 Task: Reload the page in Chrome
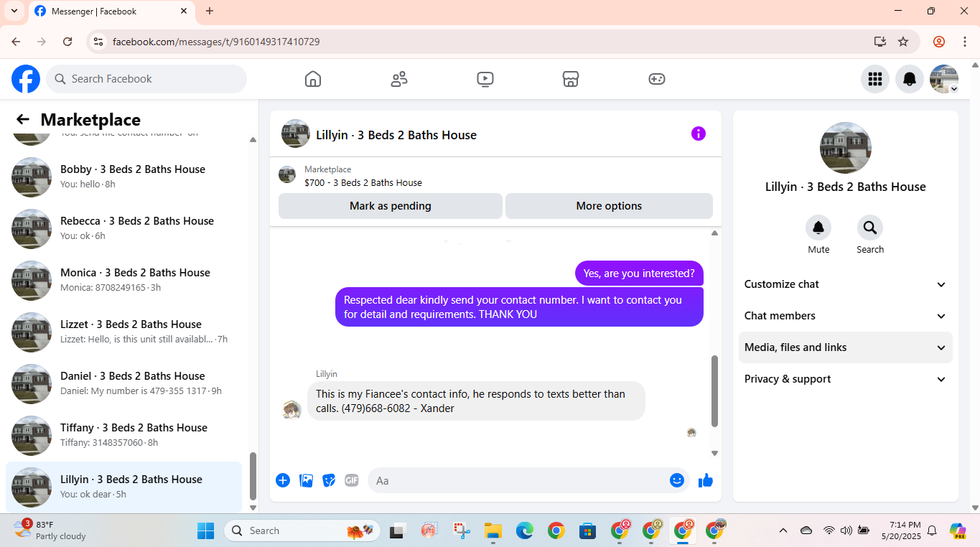67,42
